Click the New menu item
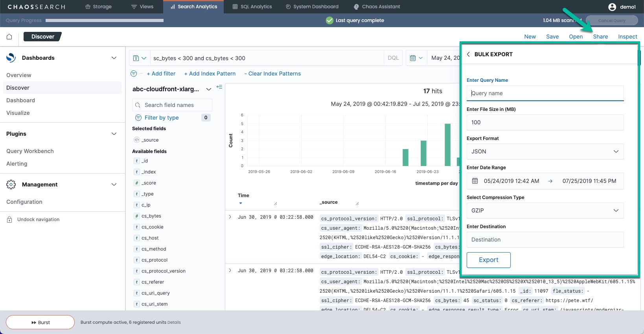This screenshot has height=334, width=644. [x=530, y=37]
